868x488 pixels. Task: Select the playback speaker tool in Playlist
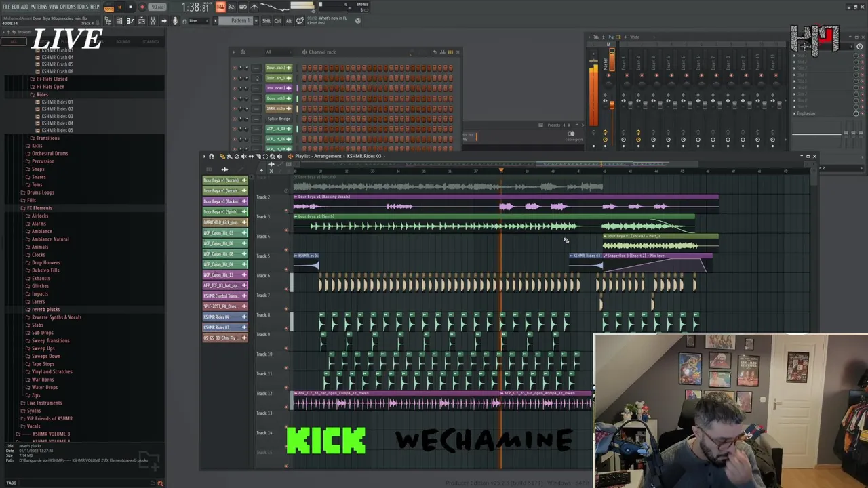(x=279, y=156)
